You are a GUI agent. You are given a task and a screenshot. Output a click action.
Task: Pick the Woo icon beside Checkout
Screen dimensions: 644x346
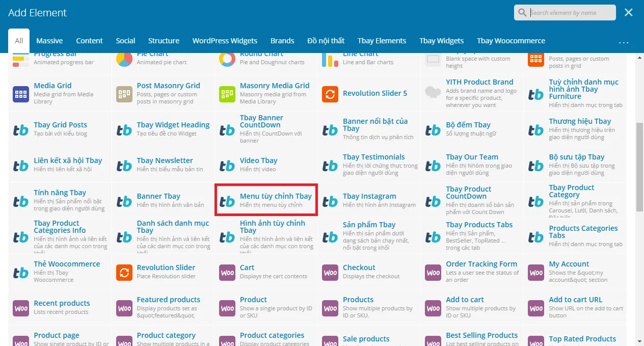[330, 273]
